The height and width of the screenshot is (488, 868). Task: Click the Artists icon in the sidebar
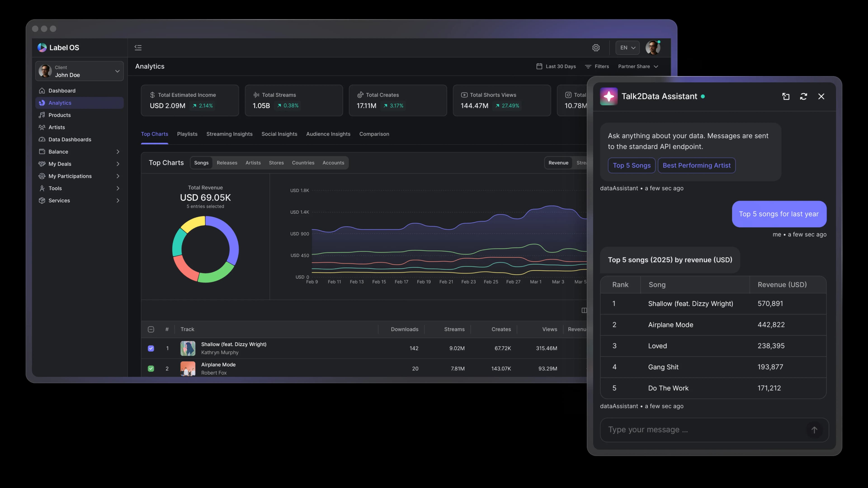[x=42, y=127]
